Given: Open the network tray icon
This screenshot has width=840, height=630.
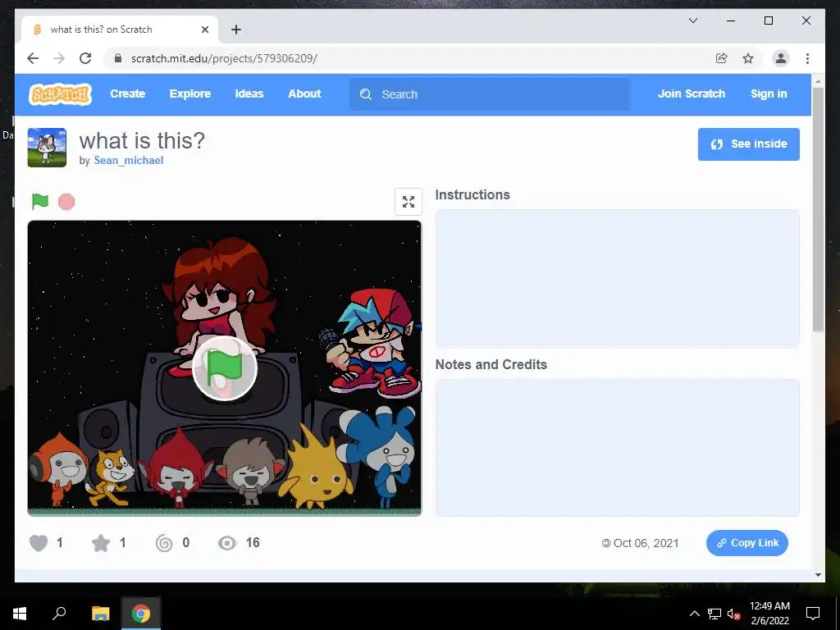Looking at the screenshot, I should click(714, 614).
